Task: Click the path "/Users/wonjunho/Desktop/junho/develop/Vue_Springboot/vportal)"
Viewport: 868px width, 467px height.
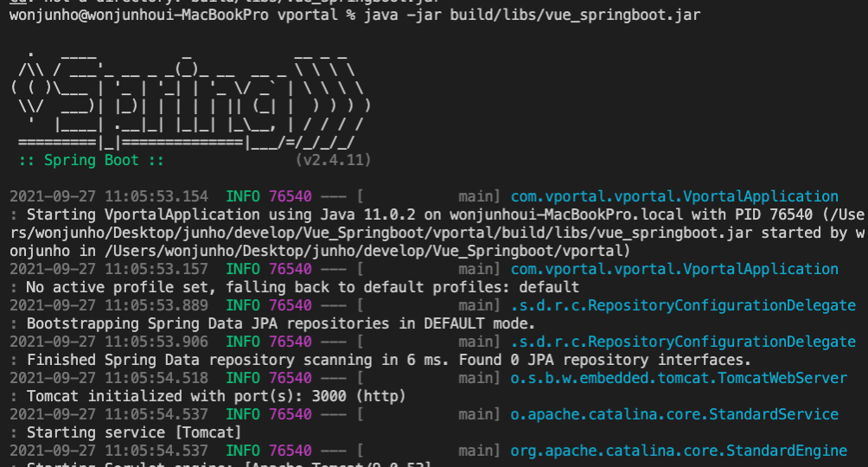Action: [367, 252]
